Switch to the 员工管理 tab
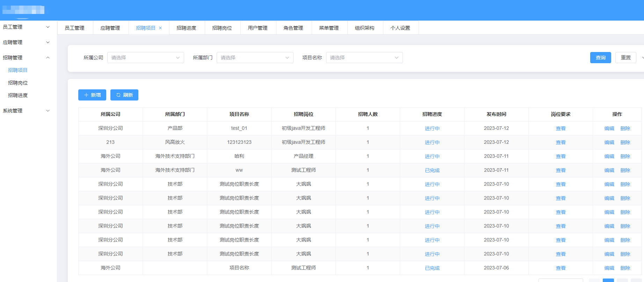Image resolution: width=644 pixels, height=282 pixels. pos(75,28)
